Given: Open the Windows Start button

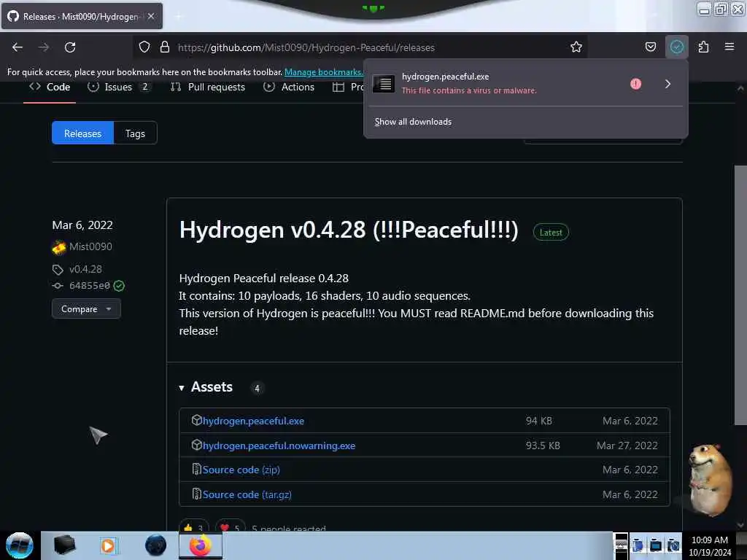Looking at the screenshot, I should tap(20, 545).
